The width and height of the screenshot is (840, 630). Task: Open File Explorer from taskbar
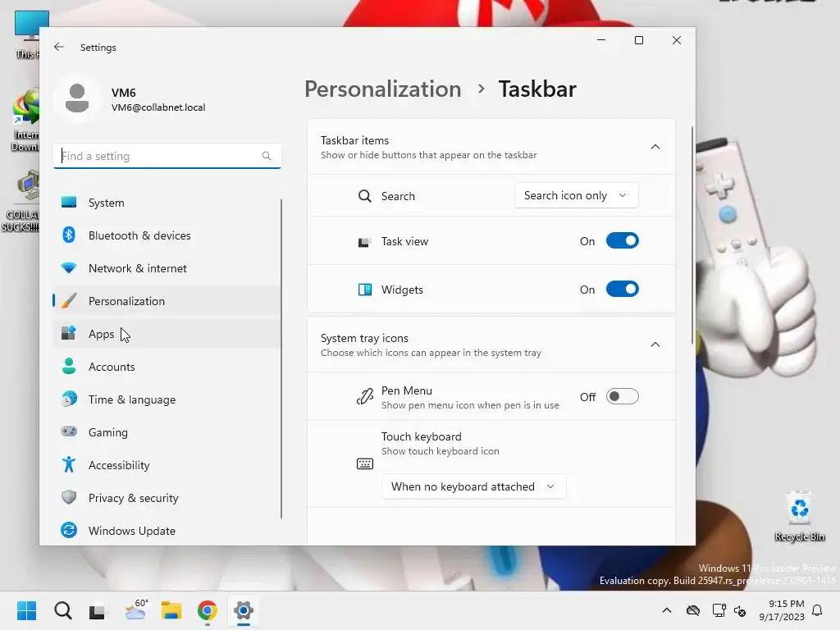click(x=171, y=610)
